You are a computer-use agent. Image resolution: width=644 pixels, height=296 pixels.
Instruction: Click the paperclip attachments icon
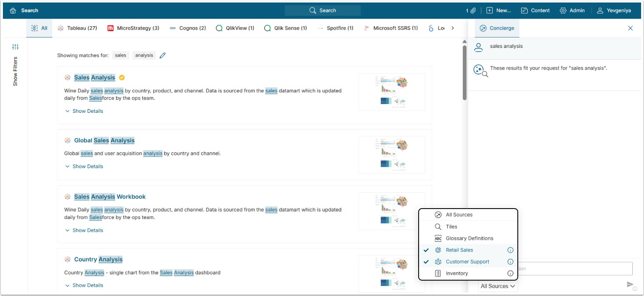[x=473, y=10]
